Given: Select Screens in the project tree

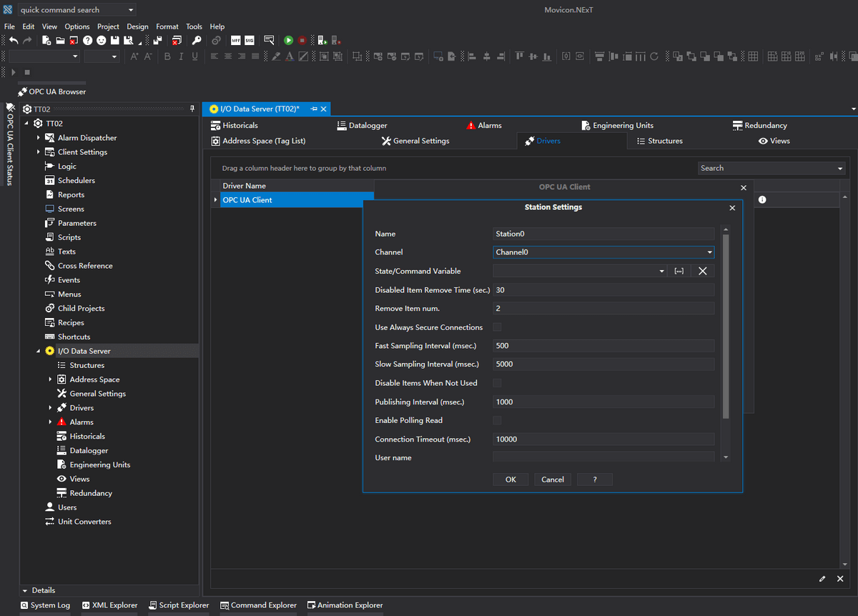Looking at the screenshot, I should 71,209.
